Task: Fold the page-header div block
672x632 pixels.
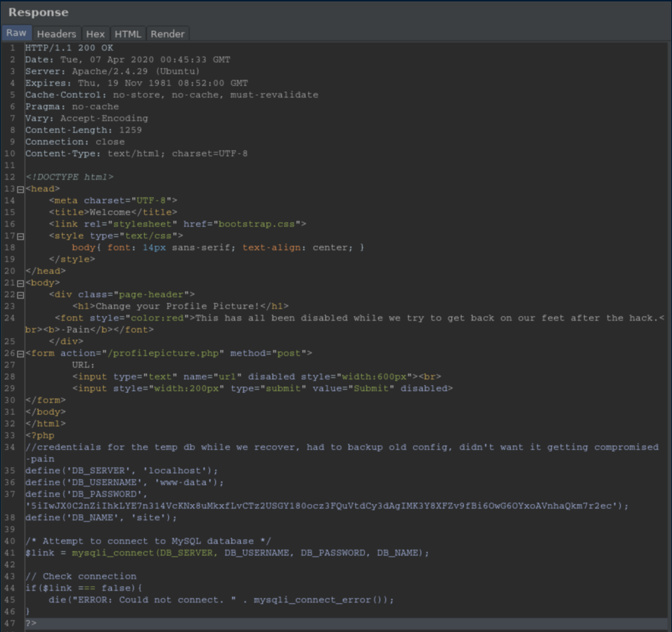Action: [x=20, y=295]
